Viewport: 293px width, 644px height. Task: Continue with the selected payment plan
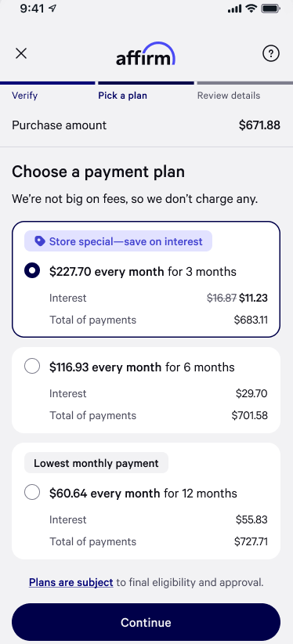(146, 622)
